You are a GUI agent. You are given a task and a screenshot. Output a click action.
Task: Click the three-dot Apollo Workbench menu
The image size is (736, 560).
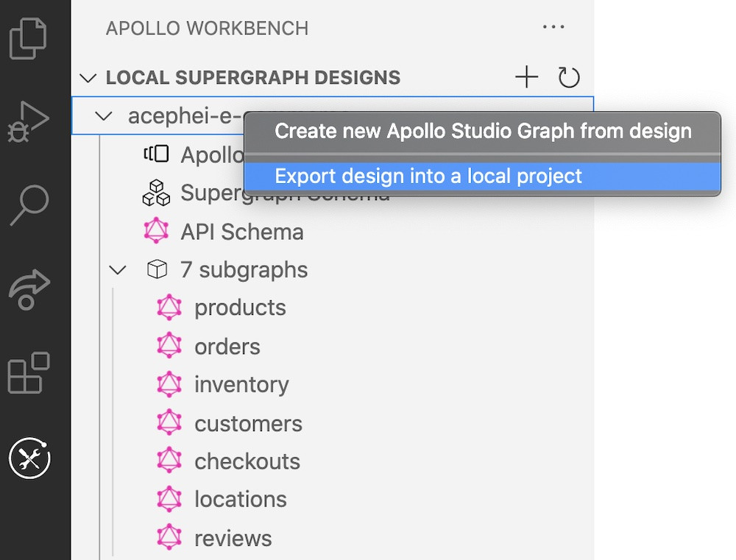pyautogui.click(x=553, y=27)
